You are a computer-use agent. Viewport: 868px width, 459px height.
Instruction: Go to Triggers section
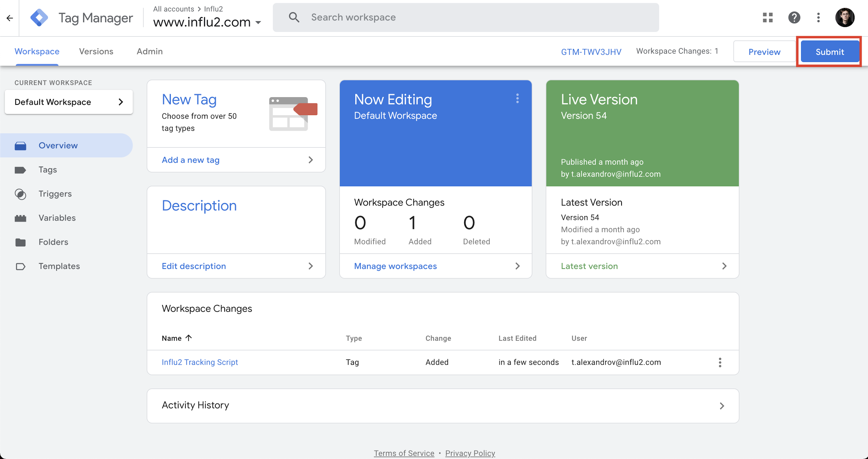pos(55,194)
